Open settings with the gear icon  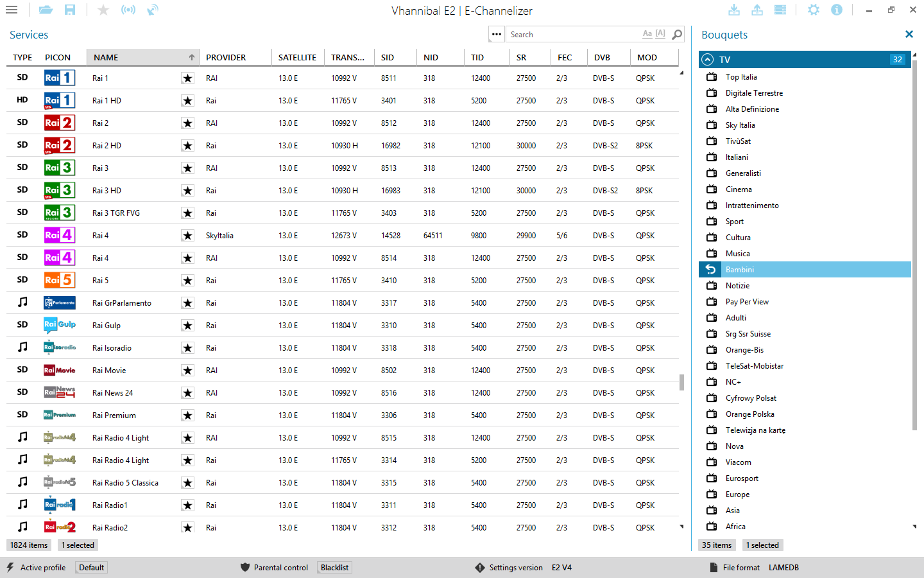click(x=814, y=10)
